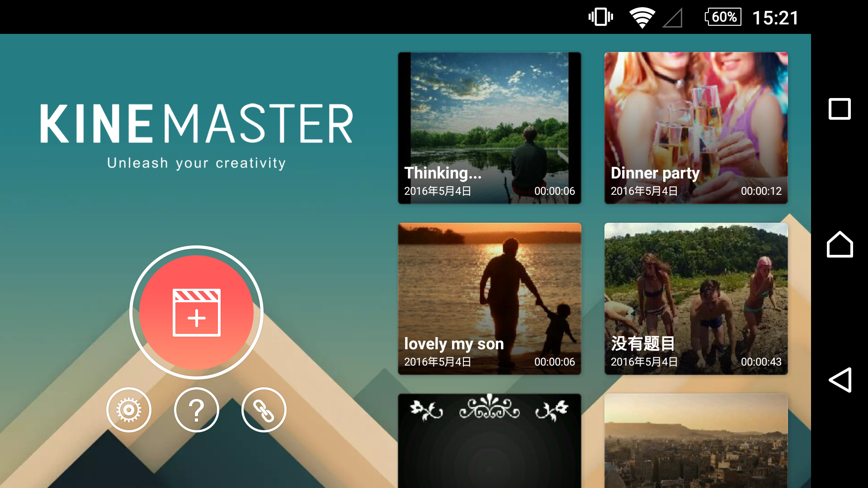The height and width of the screenshot is (488, 868).
Task: Tap the Android back triangle button
Action: 840,380
